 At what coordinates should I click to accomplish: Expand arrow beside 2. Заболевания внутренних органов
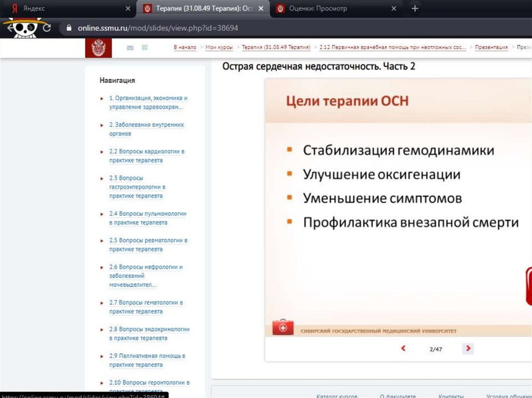[x=102, y=125]
